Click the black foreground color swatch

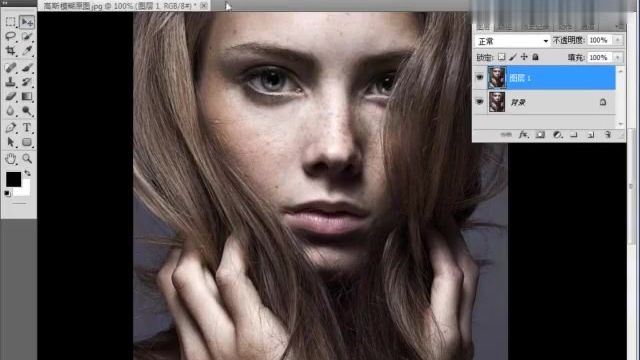click(x=13, y=179)
